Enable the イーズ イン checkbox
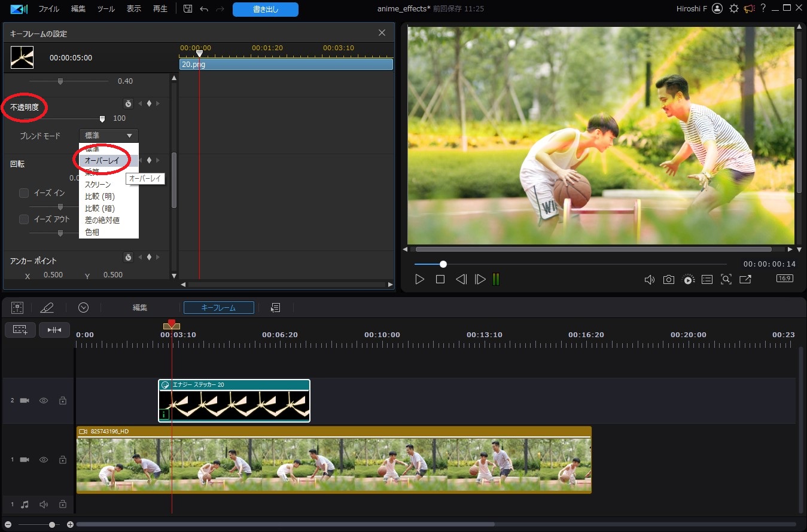 click(24, 193)
